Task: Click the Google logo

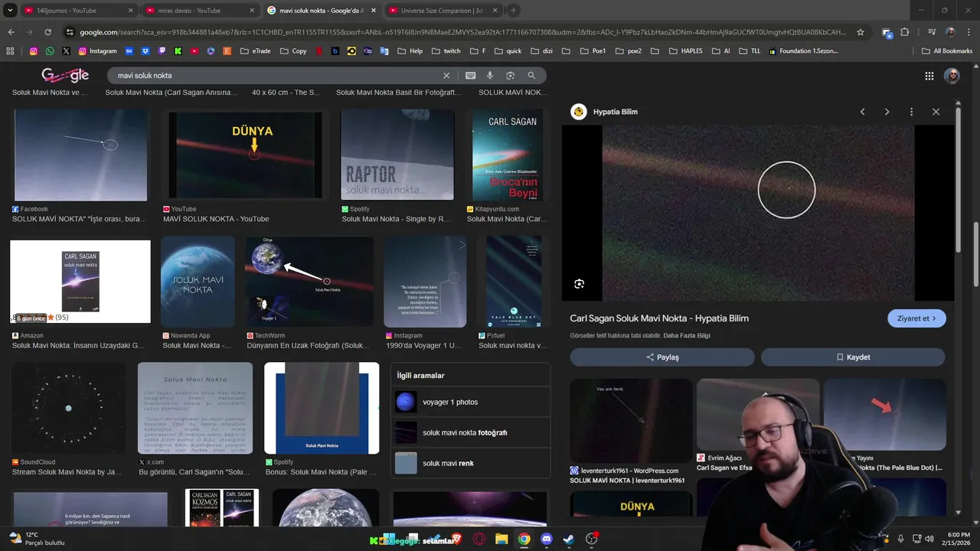Action: [65, 75]
